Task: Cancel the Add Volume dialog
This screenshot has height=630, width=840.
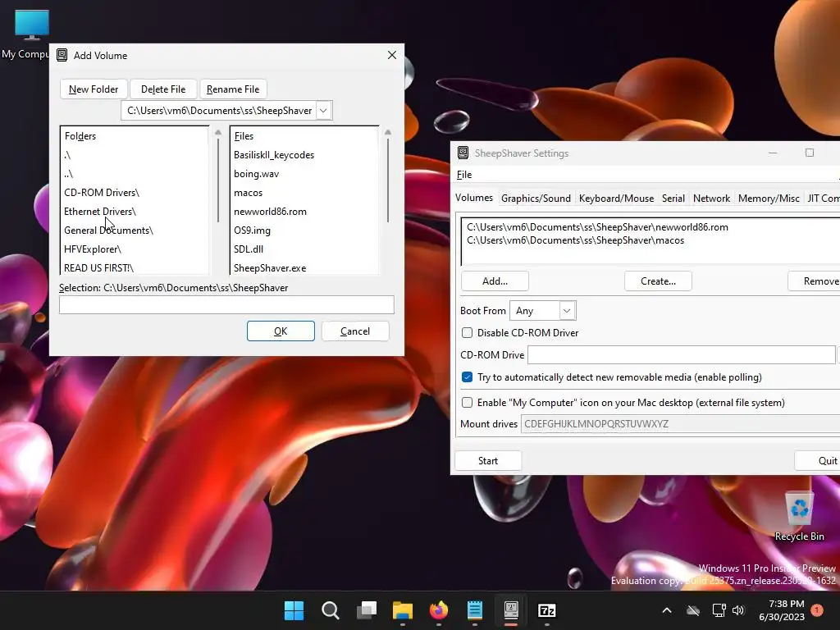Action: 355,331
